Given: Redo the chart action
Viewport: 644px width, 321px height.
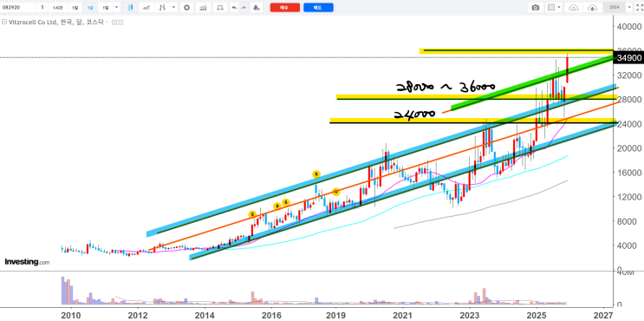Looking at the screenshot, I should click(244, 8).
